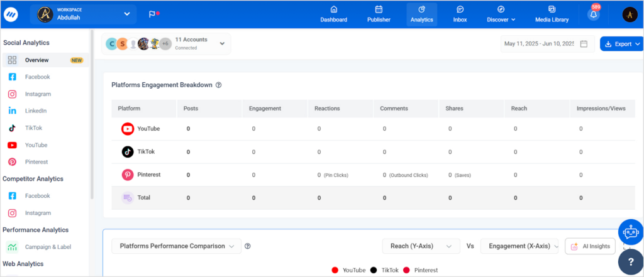This screenshot has height=277, width=644.
Task: Click the 'C' account avatar
Action: point(112,43)
